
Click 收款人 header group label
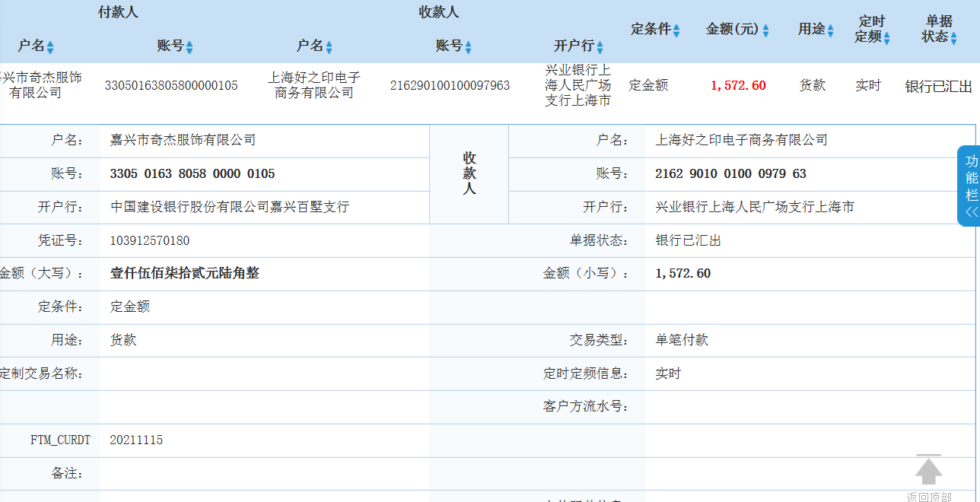439,12
